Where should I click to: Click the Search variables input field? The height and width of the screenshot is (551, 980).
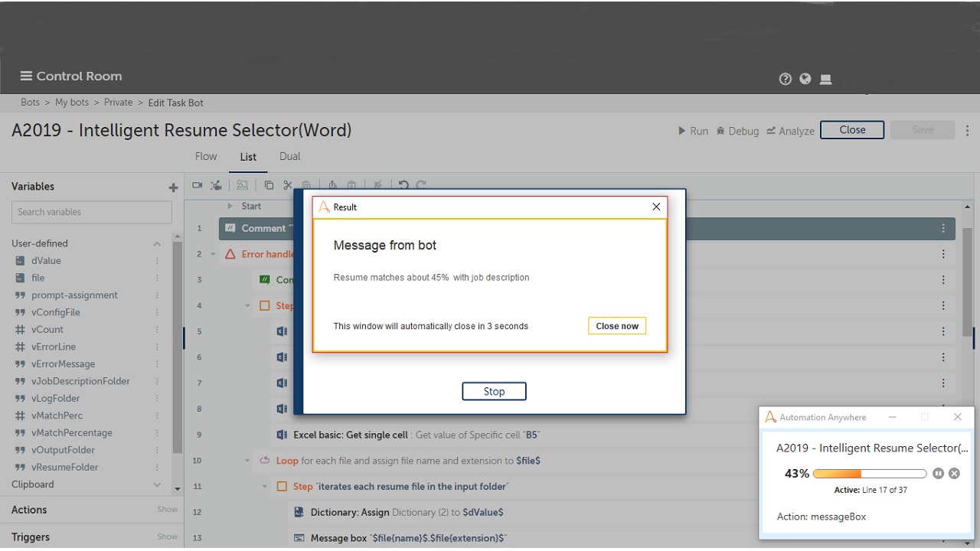92,212
